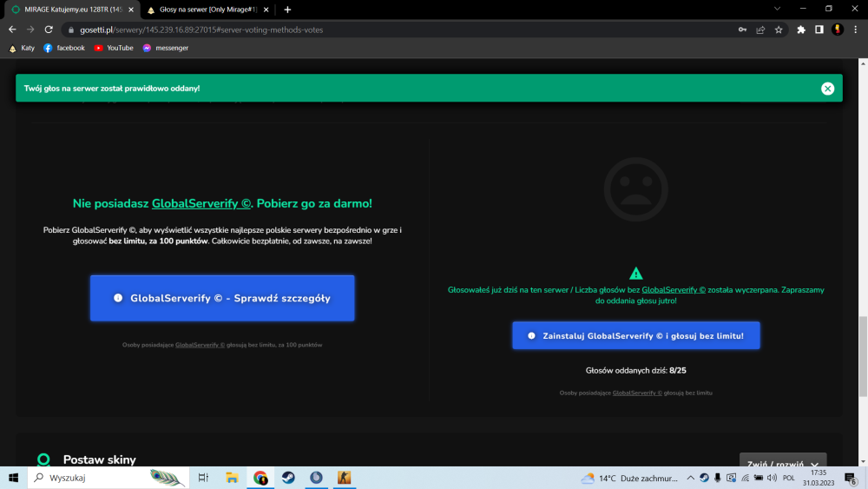868x489 pixels.
Task: Open volume speaker tray icon
Action: (772, 478)
